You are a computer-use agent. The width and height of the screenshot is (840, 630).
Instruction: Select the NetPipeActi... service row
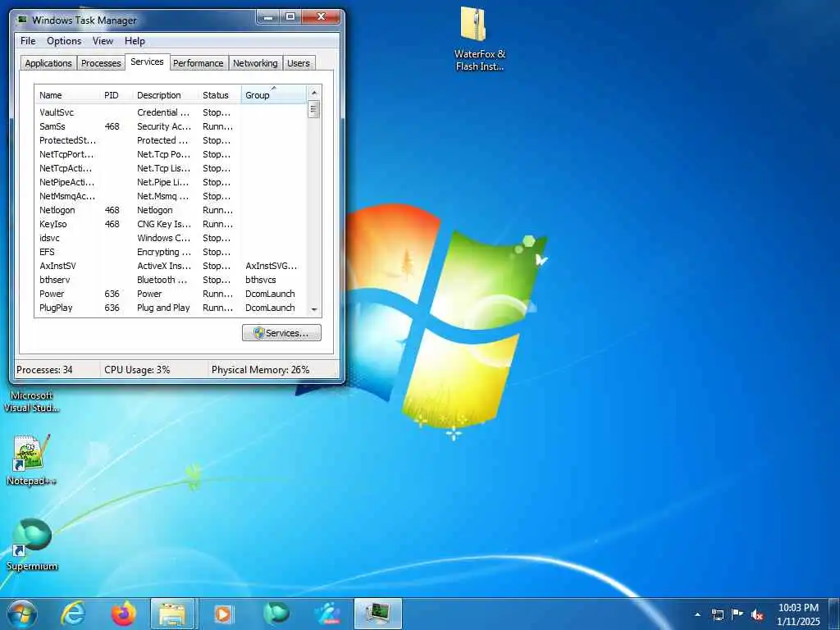pyautogui.click(x=171, y=182)
